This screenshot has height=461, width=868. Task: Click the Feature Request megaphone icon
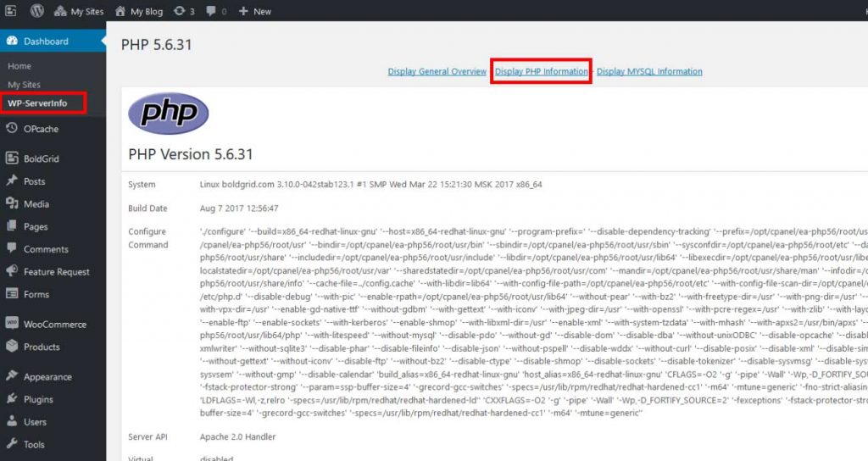[x=12, y=271]
